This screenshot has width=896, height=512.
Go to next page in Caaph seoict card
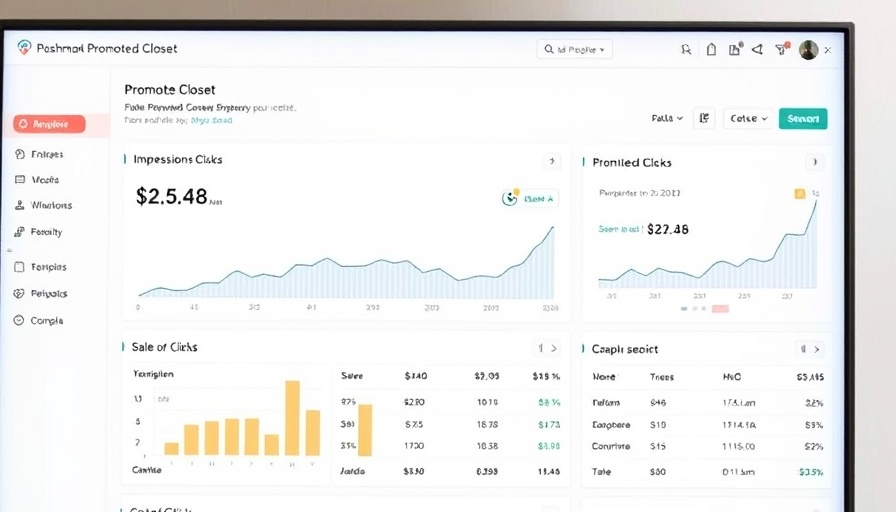pos(817,349)
